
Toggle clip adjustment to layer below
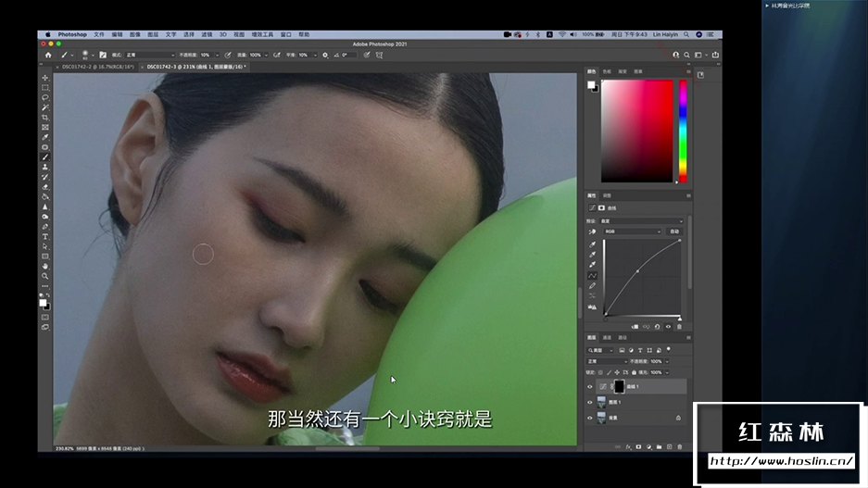pyautogui.click(x=635, y=327)
